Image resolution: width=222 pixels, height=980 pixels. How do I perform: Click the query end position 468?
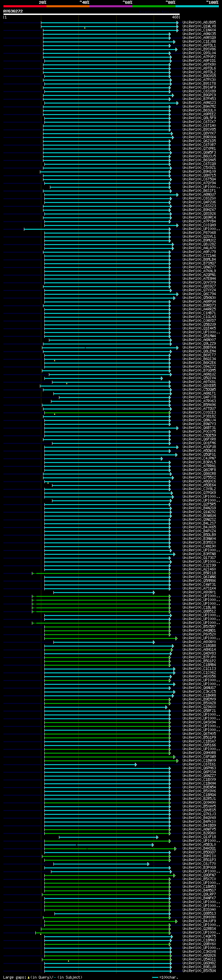[x=175, y=17]
